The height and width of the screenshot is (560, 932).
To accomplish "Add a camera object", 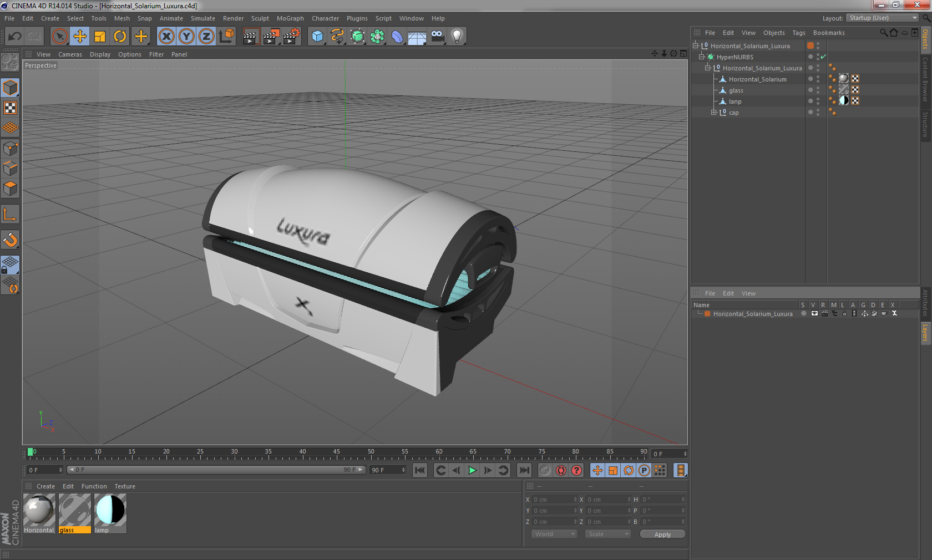I will (x=437, y=37).
